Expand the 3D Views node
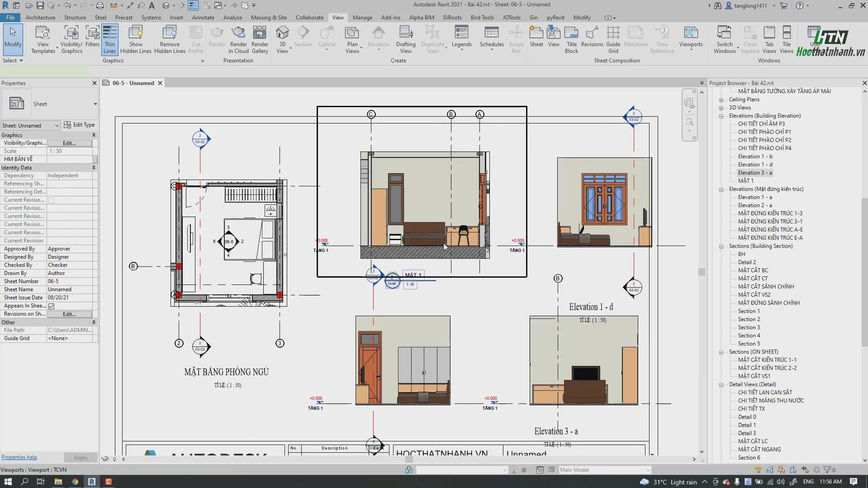Image resolution: width=868 pixels, height=488 pixels. pyautogui.click(x=721, y=108)
